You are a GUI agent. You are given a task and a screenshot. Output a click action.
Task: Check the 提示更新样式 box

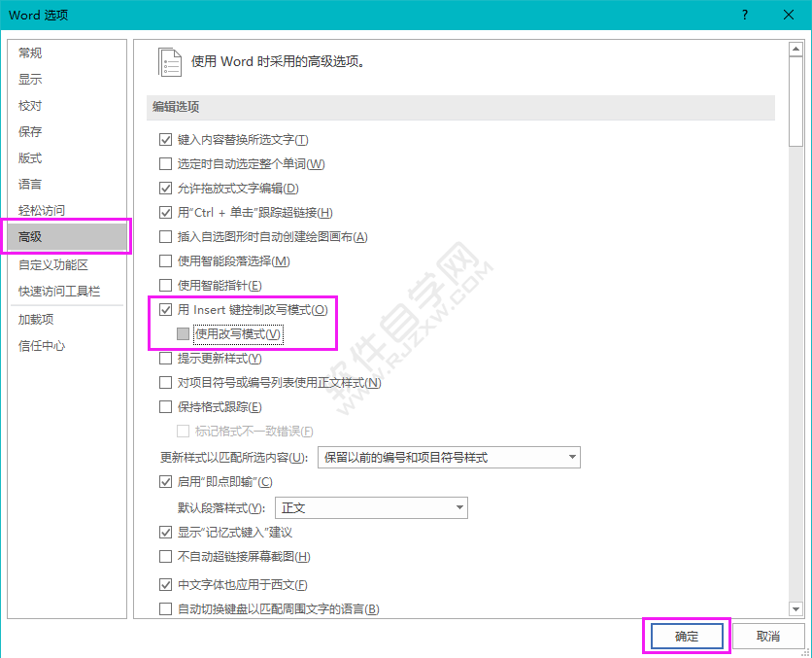166,358
